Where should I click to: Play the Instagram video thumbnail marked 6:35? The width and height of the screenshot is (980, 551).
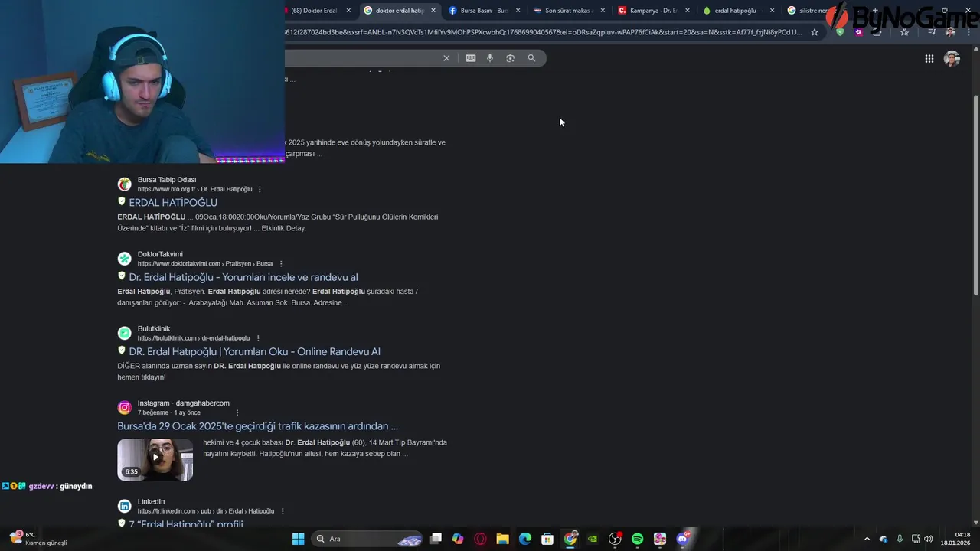click(x=155, y=459)
